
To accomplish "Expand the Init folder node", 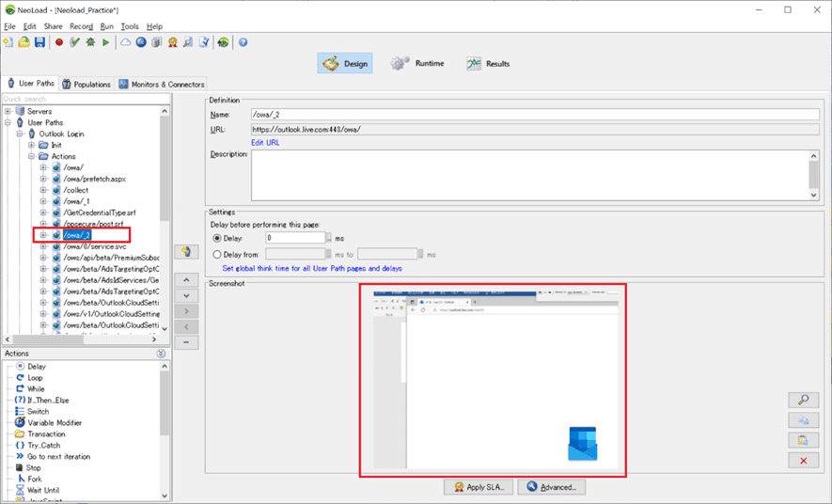I will pos(31,145).
